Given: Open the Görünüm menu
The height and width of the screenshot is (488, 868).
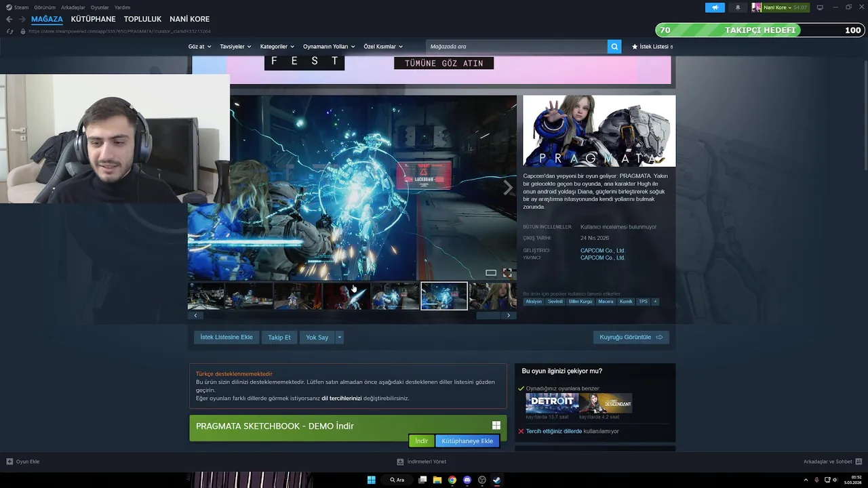Looking at the screenshot, I should pos(45,7).
